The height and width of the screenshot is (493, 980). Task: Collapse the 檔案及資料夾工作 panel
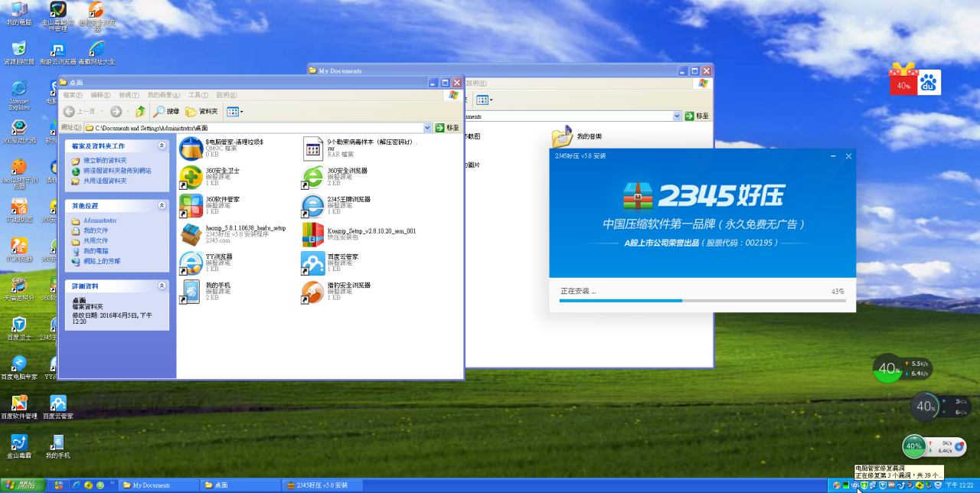(x=162, y=145)
